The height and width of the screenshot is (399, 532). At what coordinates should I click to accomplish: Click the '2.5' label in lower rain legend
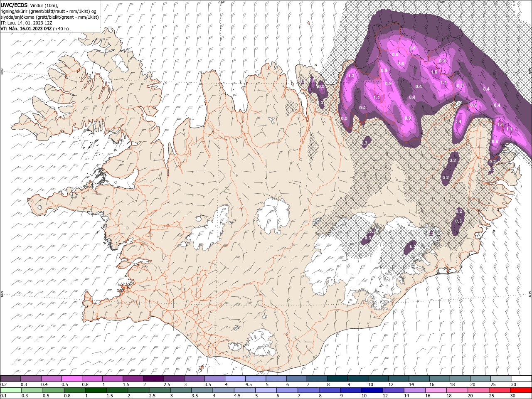pos(152,396)
